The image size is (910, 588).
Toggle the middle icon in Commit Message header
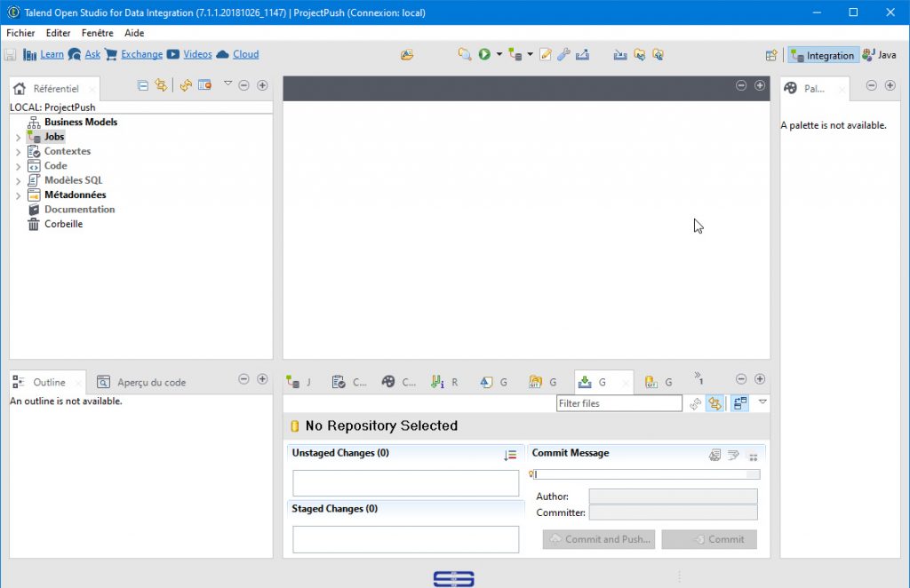pos(733,455)
